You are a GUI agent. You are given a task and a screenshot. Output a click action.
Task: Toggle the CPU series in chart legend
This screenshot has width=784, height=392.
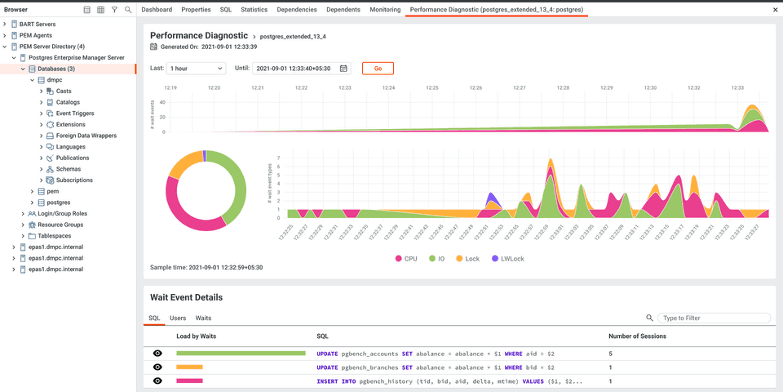click(406, 258)
